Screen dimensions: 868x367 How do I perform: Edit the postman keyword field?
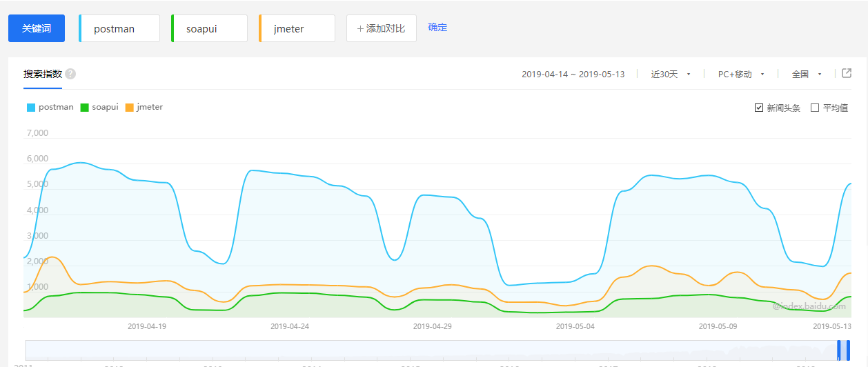click(x=120, y=28)
